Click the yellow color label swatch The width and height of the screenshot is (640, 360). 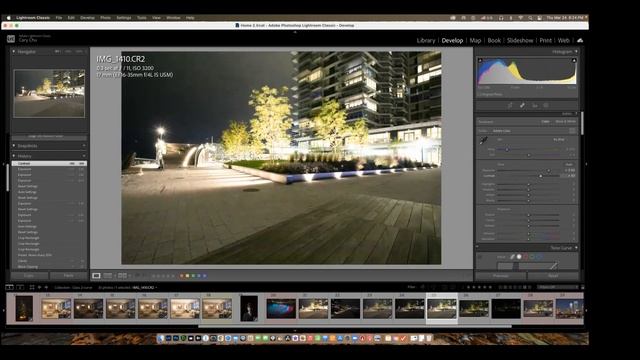point(188,276)
